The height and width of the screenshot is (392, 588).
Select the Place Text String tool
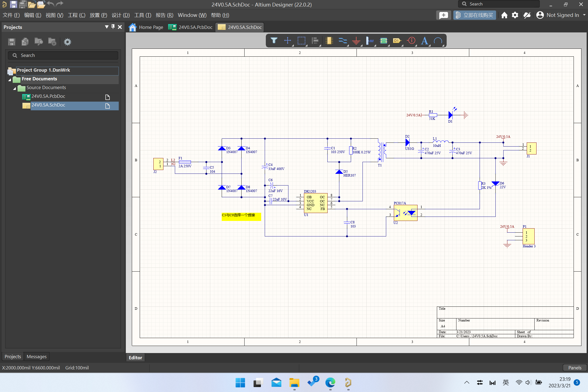pyautogui.click(x=425, y=41)
